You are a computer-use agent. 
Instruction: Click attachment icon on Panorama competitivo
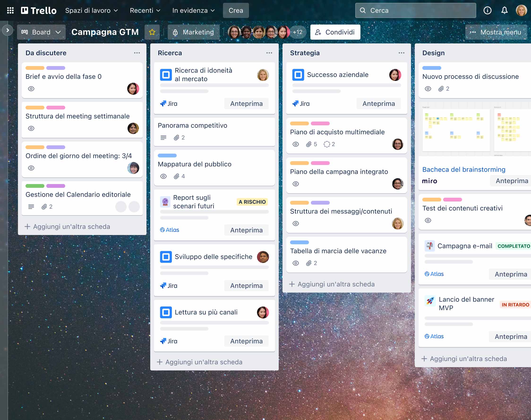tap(176, 138)
